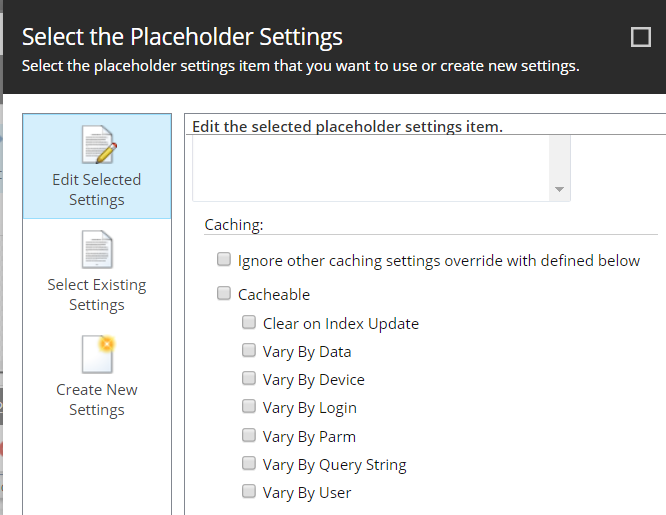Click inside the empty text area field

(371, 168)
